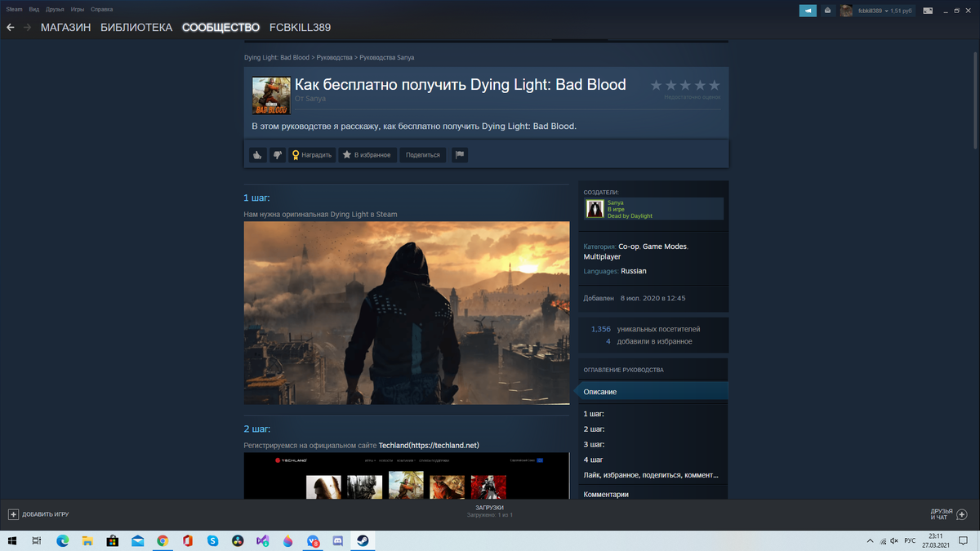
Task: Select the Russian language link
Action: click(634, 271)
